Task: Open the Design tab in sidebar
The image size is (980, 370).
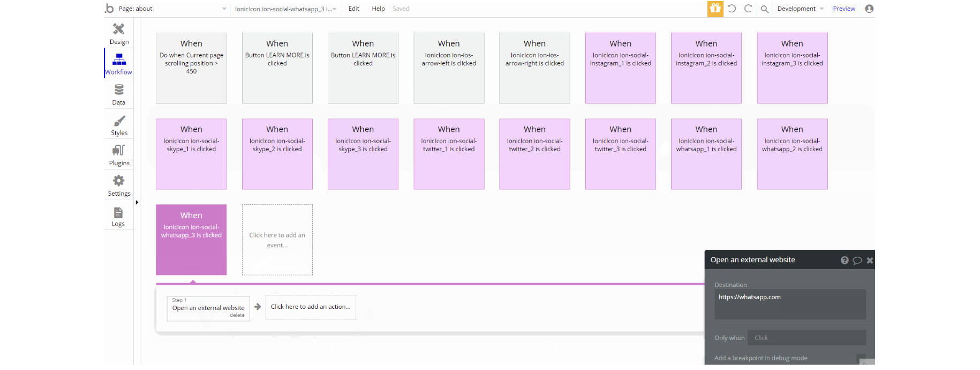Action: tap(119, 33)
